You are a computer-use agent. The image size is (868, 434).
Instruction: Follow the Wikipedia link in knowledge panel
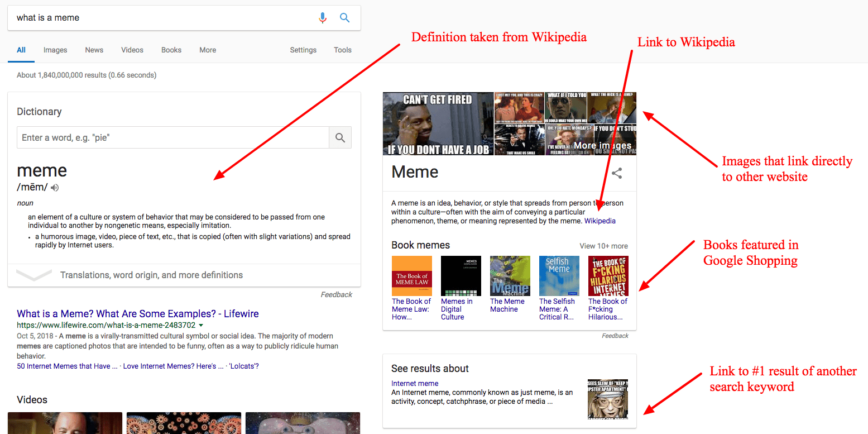(600, 221)
